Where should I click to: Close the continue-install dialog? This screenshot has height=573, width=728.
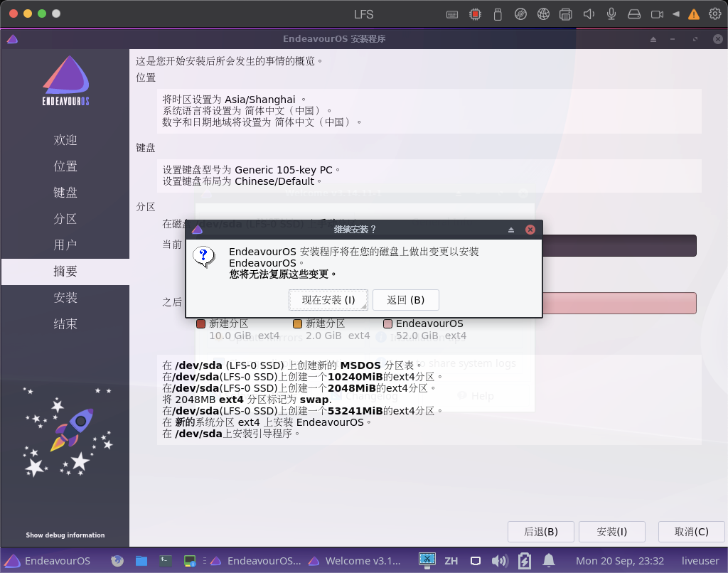point(530,230)
